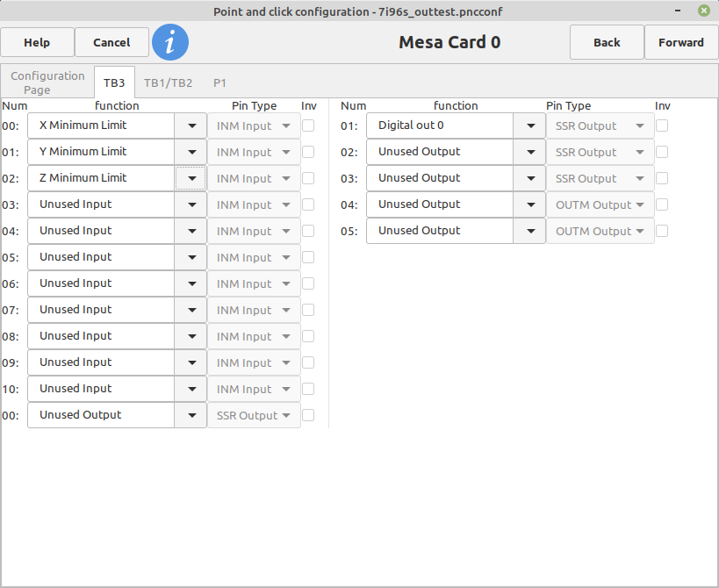Go to the Configuration Page tab

click(x=47, y=82)
